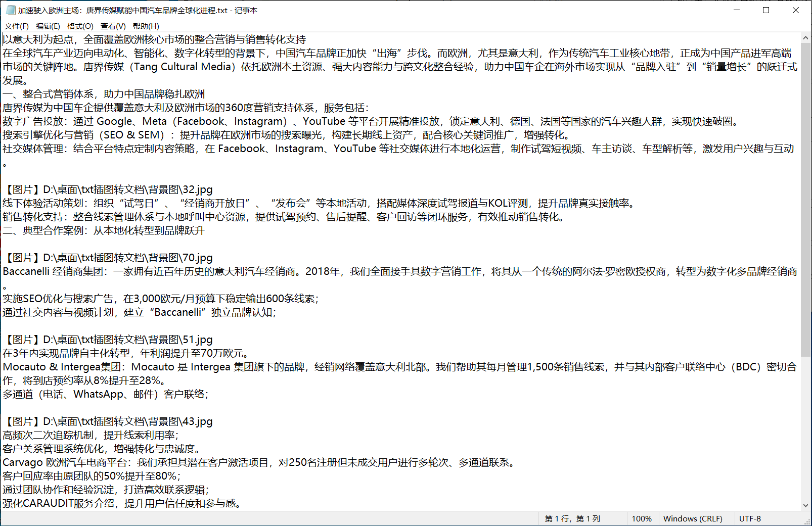Image resolution: width=812 pixels, height=526 pixels.
Task: Click the image path line 32.jpg
Action: click(108, 189)
